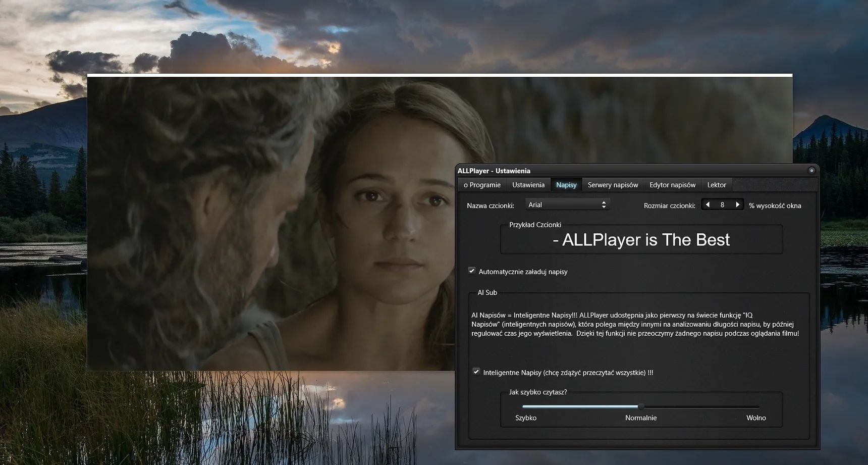Open the 'Nazwa czcionki' font dropdown
Screen dimensions: 868x465
[x=568, y=204]
